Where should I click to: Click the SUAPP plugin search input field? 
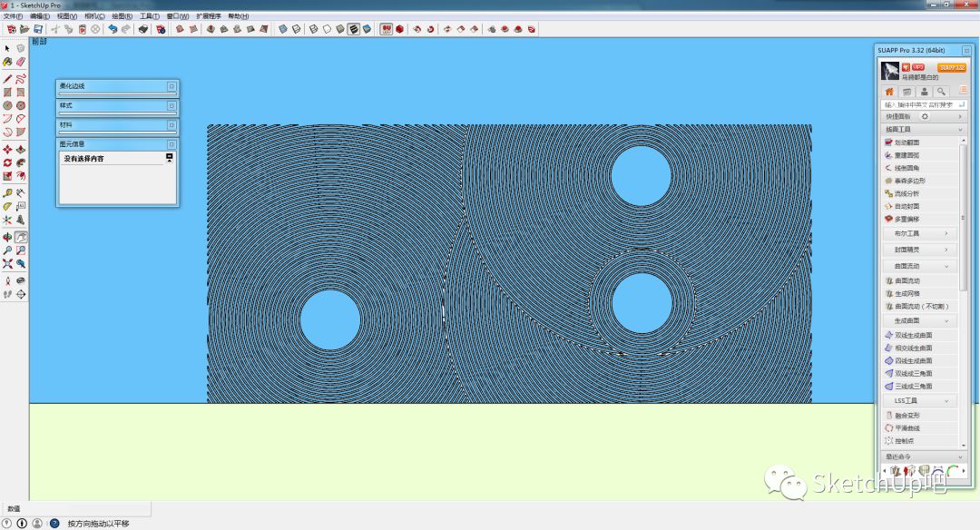point(924,104)
